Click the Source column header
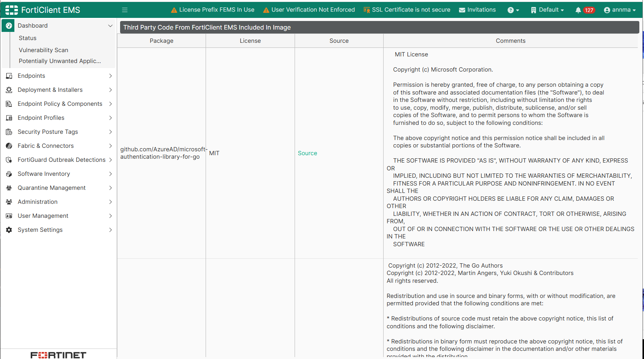Screen dimensions: 644x359 tap(339, 41)
